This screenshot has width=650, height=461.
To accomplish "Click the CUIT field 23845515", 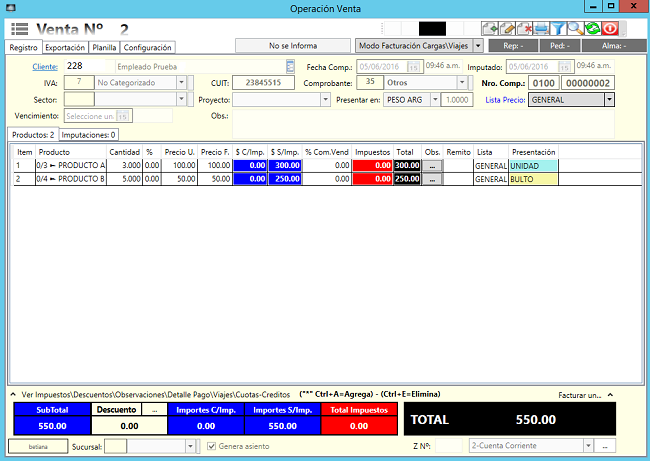I will [x=263, y=82].
